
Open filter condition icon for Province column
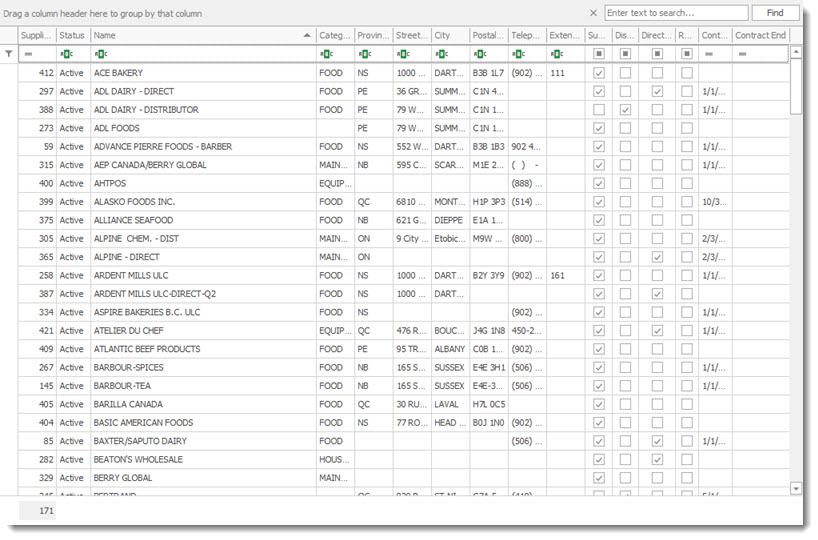click(365, 54)
